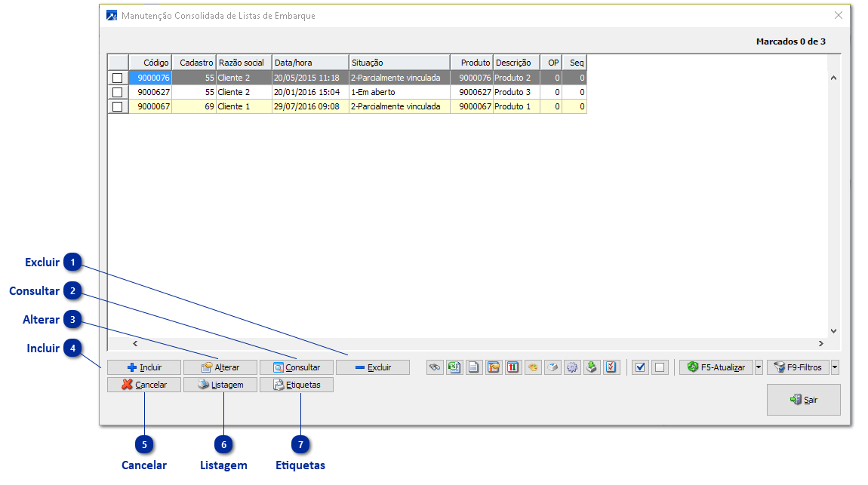Click the Incluir button

[144, 367]
